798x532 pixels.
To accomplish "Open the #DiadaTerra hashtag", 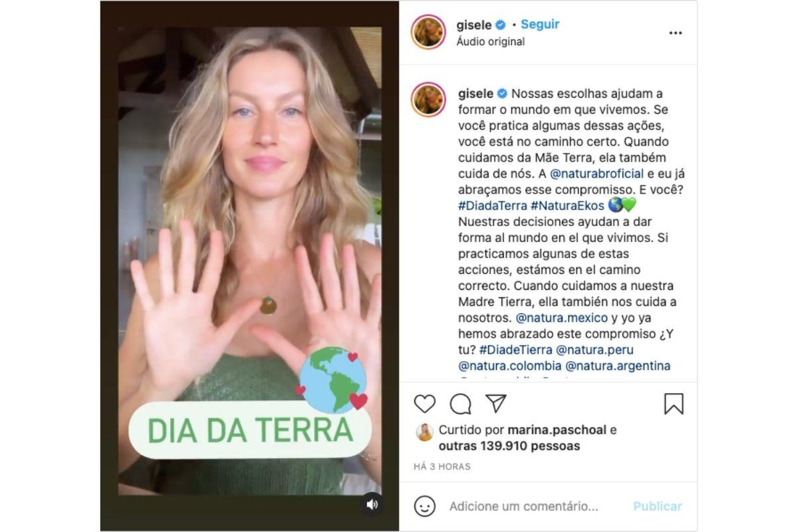I will (493, 205).
